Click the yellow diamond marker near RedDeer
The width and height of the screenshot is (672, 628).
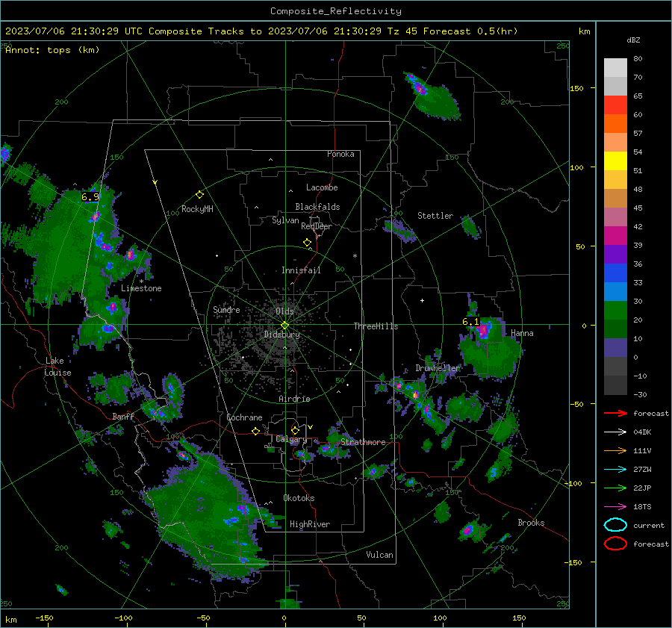pos(308,243)
